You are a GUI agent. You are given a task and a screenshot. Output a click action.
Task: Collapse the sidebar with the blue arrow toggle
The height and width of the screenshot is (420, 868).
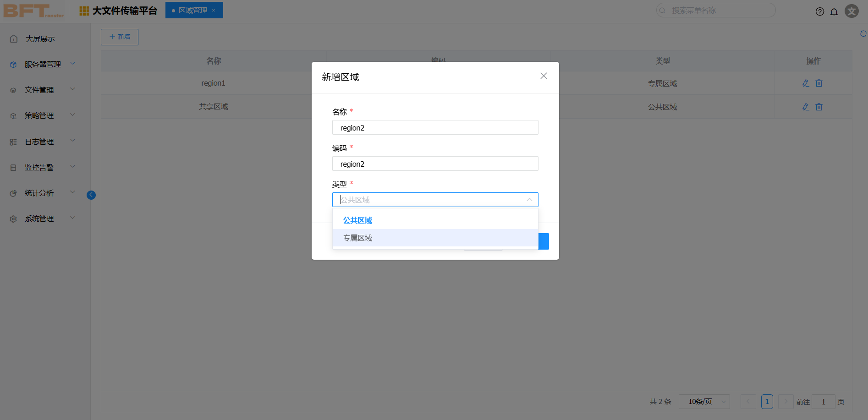pos(91,195)
